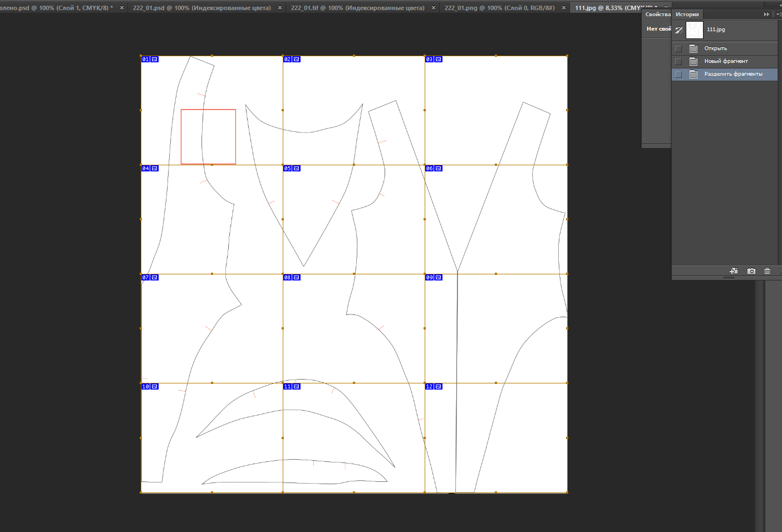This screenshot has width=782, height=532.
Task: Delete current history state with trash icon
Action: click(767, 271)
